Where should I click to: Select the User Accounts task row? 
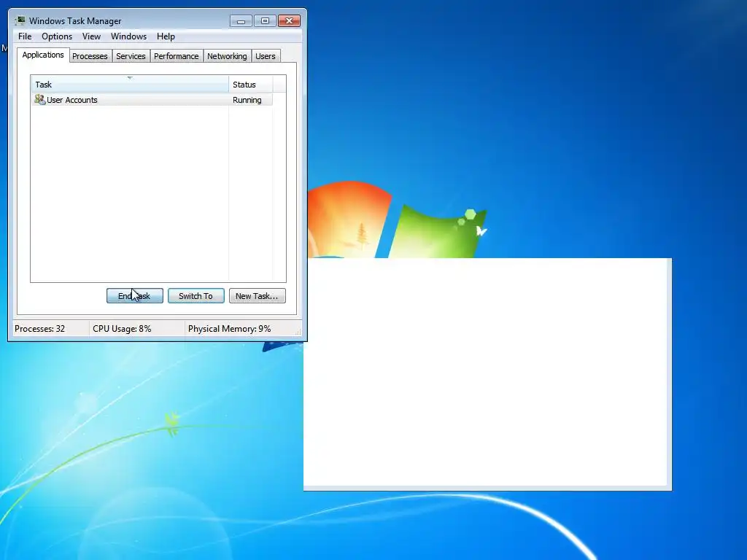tap(152, 99)
